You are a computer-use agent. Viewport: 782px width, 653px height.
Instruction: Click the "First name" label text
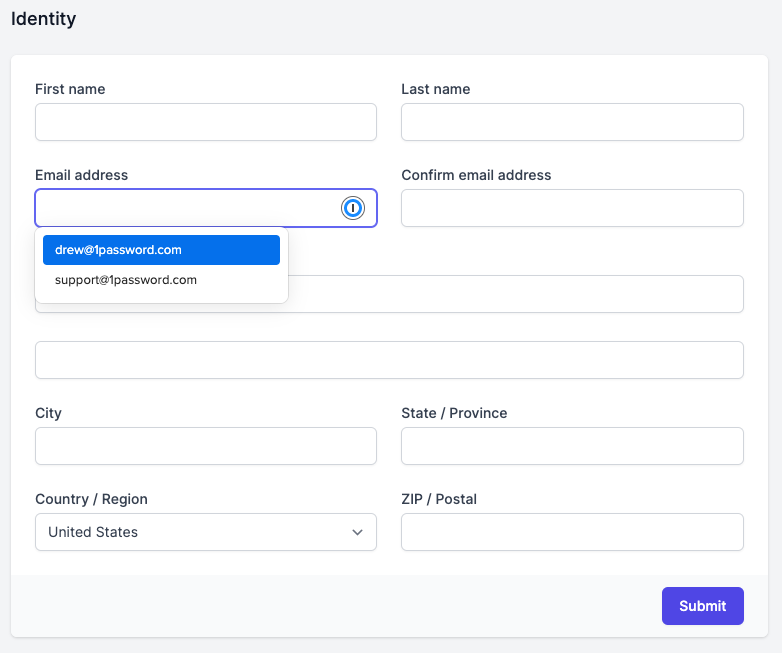(x=70, y=89)
